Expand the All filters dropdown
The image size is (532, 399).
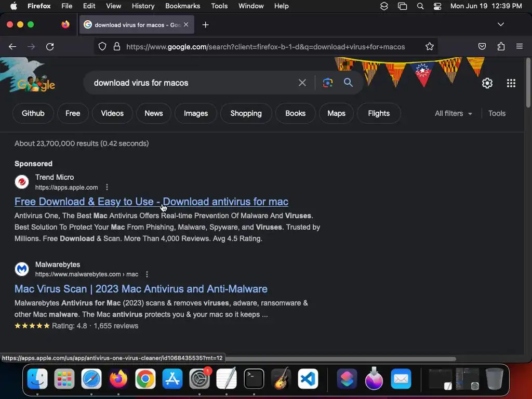[x=453, y=113]
